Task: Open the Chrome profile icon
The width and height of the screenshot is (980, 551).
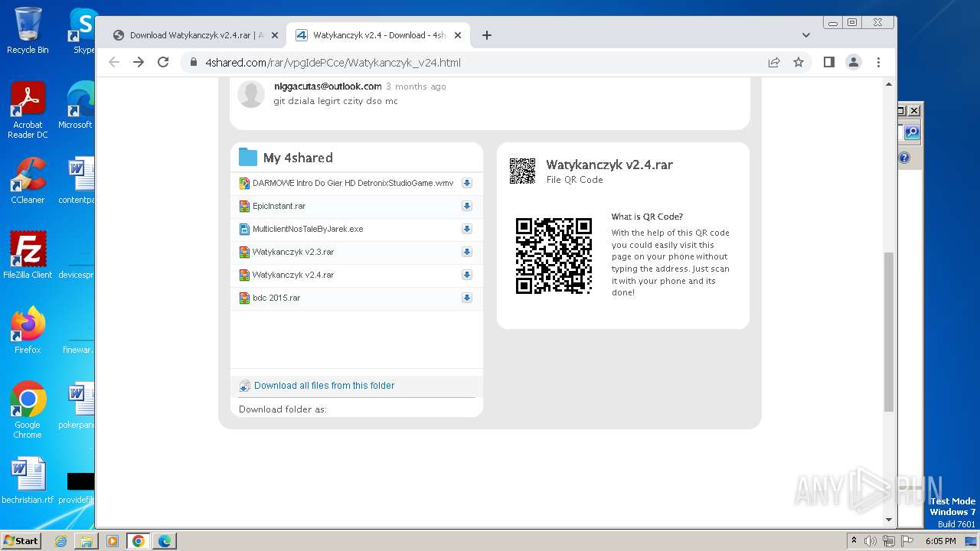Action: tap(854, 63)
